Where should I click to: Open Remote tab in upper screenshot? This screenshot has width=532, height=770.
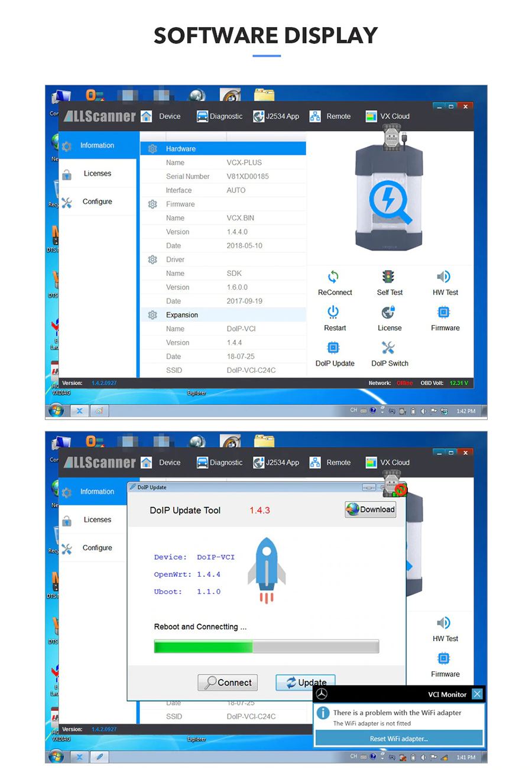(330, 116)
